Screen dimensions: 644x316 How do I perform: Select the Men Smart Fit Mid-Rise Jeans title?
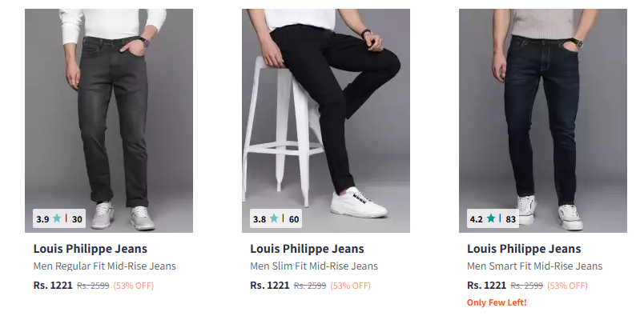pos(535,266)
